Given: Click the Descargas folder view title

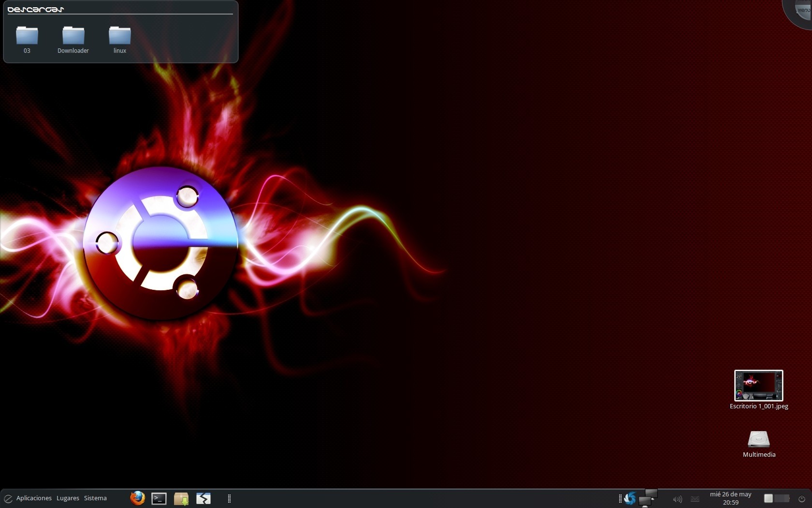Looking at the screenshot, I should [36, 9].
